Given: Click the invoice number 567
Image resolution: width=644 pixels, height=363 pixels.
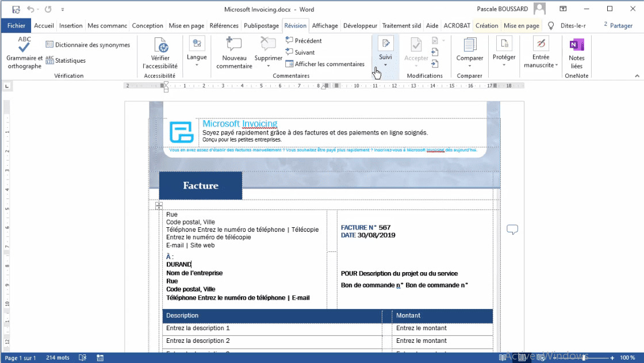Looking at the screenshot, I should click(x=385, y=227).
